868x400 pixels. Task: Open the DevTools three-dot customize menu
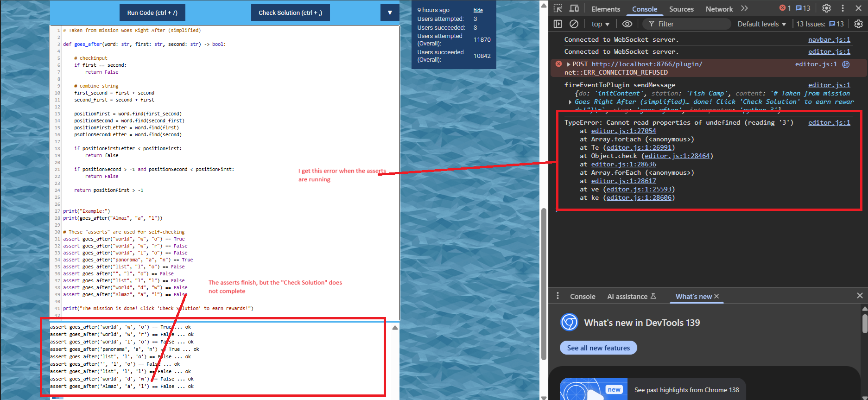(843, 8)
